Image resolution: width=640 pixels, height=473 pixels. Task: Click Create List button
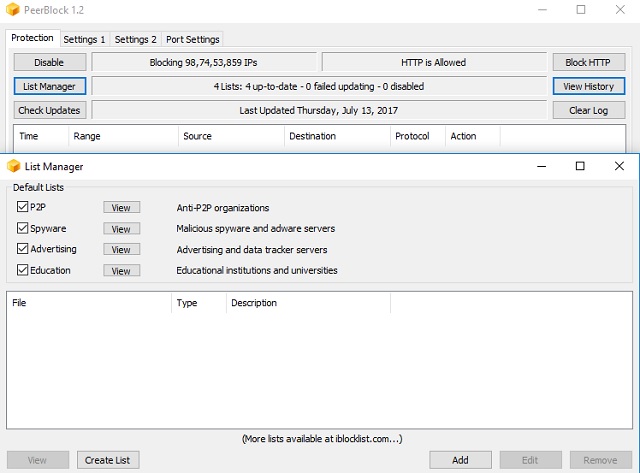108,460
